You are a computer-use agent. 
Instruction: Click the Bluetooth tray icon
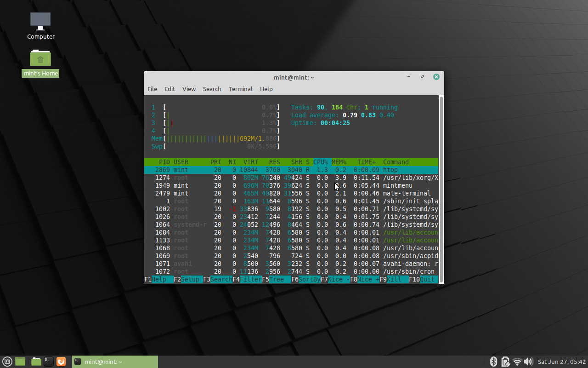click(493, 362)
